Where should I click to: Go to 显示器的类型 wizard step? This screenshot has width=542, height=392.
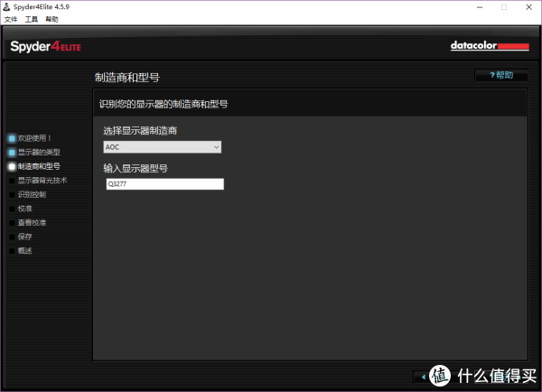[34, 152]
